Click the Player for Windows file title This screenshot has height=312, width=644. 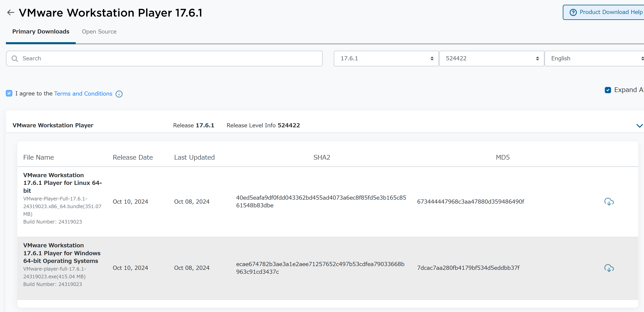coord(62,253)
